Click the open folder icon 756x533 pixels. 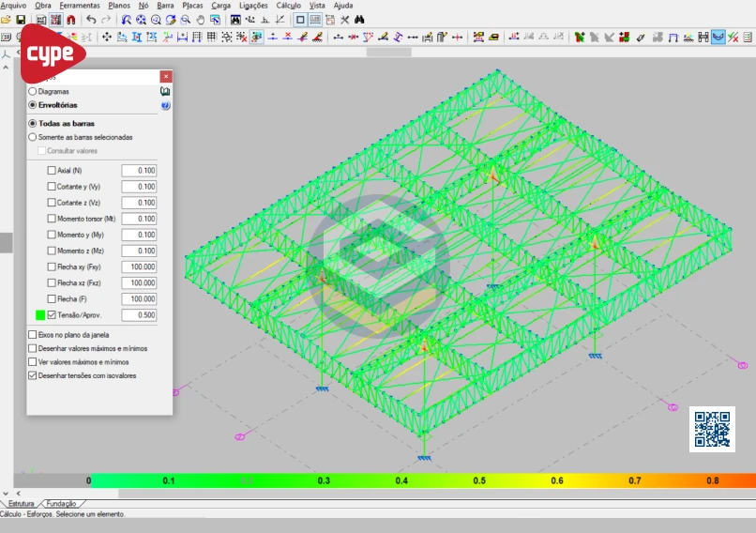7,20
